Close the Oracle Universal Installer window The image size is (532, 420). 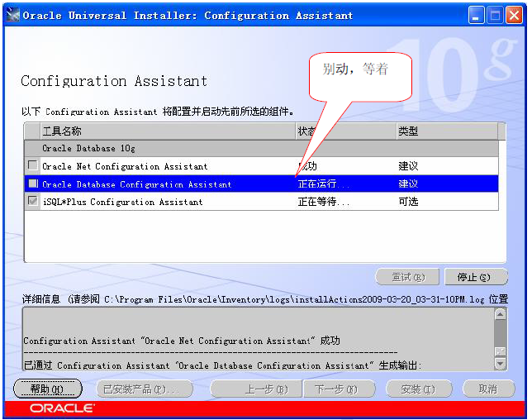coord(514,15)
